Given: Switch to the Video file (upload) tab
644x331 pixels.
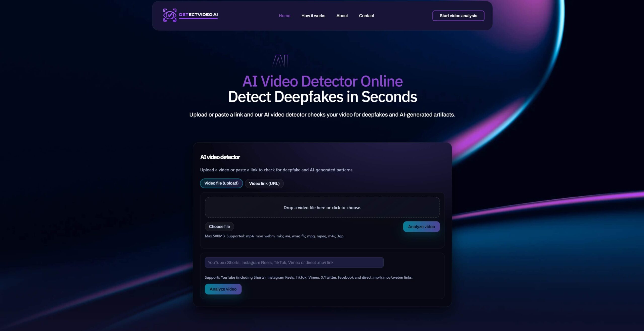Looking at the screenshot, I should tap(221, 183).
